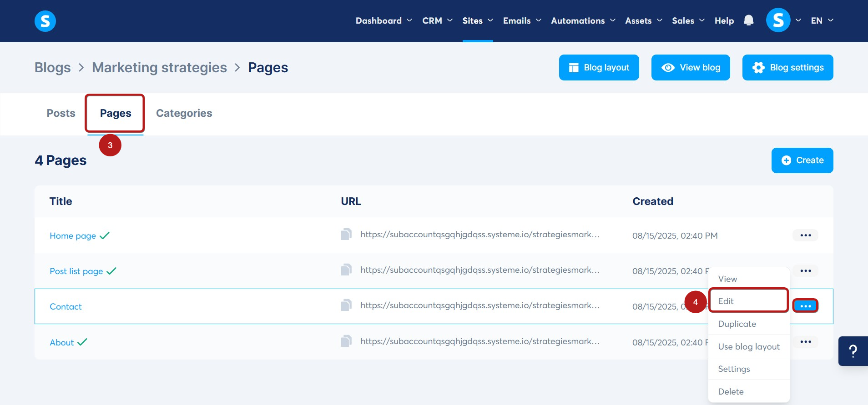Open the three-dot menu for About row
Viewport: 868px width, 405px height.
pyautogui.click(x=805, y=341)
